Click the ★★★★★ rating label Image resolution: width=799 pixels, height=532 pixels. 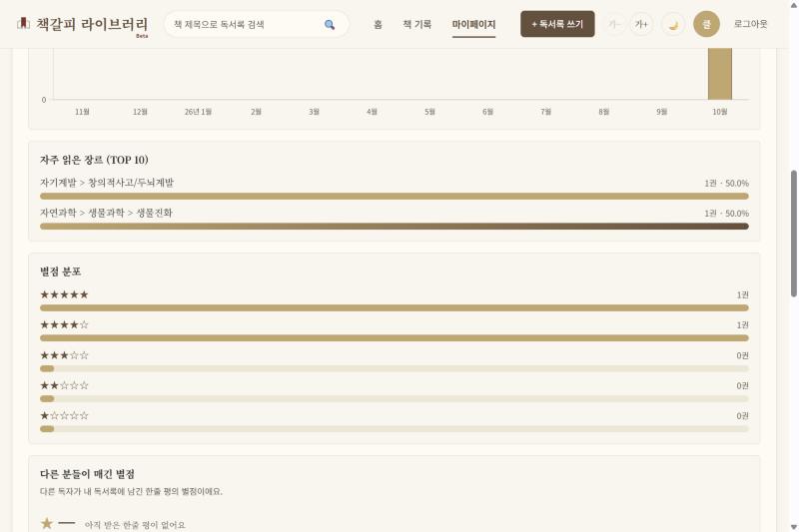pyautogui.click(x=64, y=294)
